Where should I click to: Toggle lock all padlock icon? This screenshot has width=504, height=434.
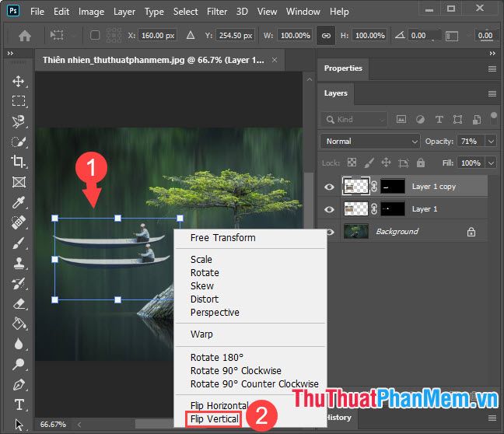pyautogui.click(x=421, y=163)
